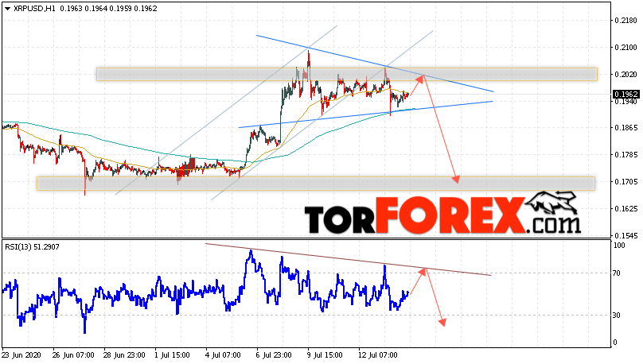Click the 23 Jun 2020 date label
The width and height of the screenshot is (643, 364).
(21, 355)
